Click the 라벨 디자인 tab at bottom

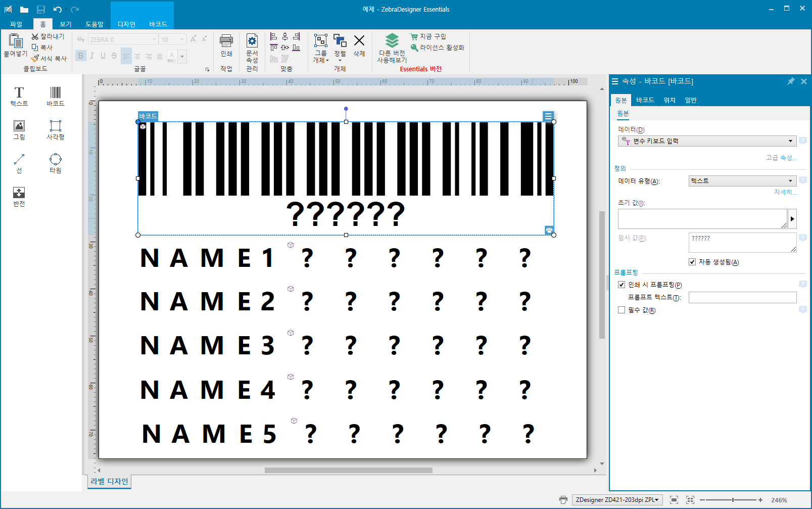tap(109, 481)
